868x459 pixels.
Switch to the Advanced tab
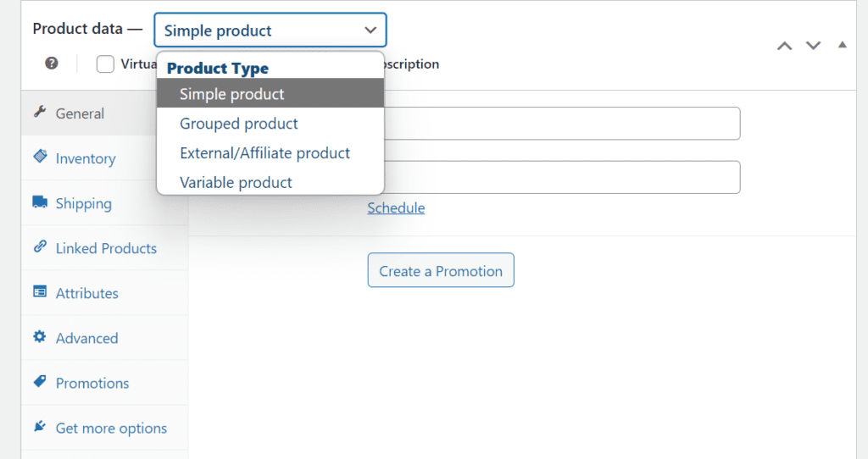pyautogui.click(x=104, y=337)
